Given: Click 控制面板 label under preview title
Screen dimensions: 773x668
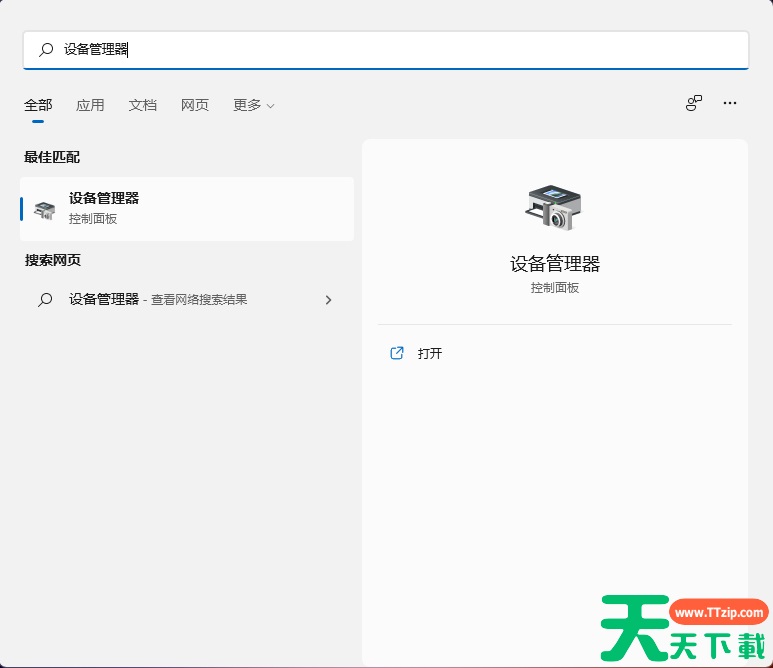Looking at the screenshot, I should (555, 288).
